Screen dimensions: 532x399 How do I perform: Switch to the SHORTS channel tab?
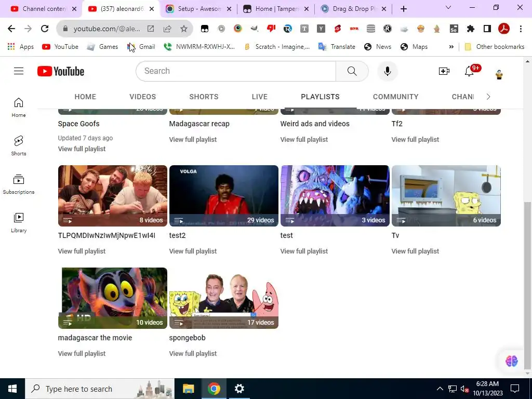point(204,97)
